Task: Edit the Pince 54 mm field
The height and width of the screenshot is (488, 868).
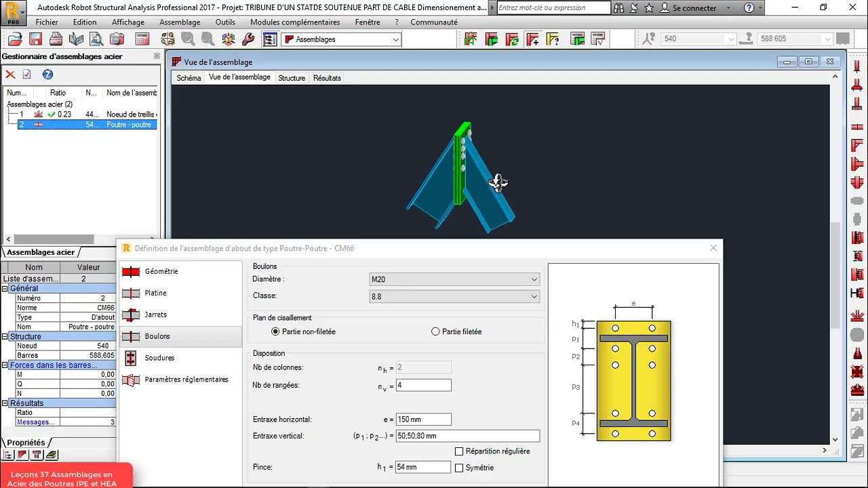Action: click(423, 467)
